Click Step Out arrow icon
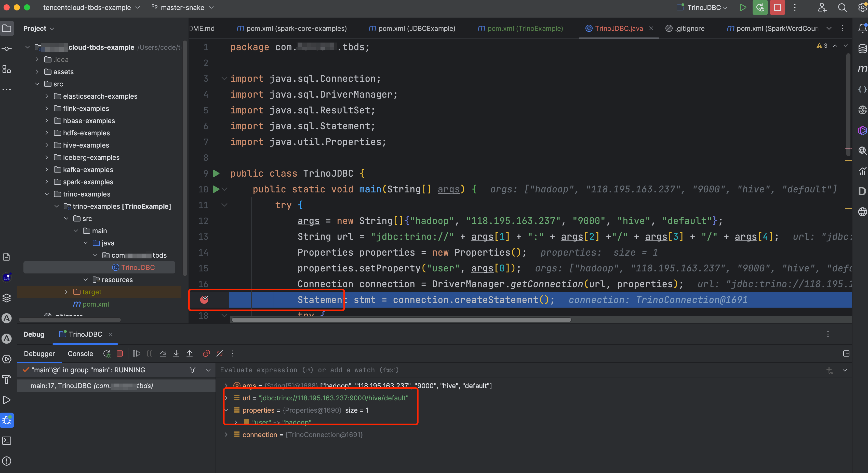The width and height of the screenshot is (868, 473). [190, 353]
